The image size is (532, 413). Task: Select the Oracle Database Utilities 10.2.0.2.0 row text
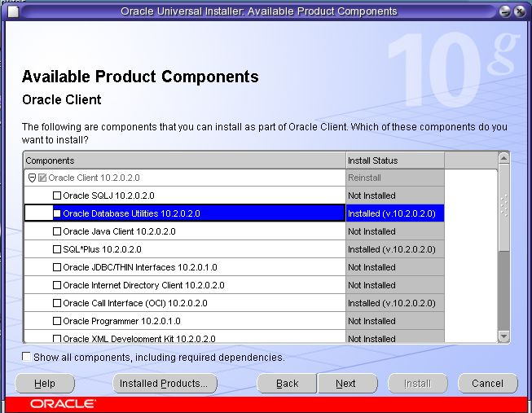(x=132, y=213)
